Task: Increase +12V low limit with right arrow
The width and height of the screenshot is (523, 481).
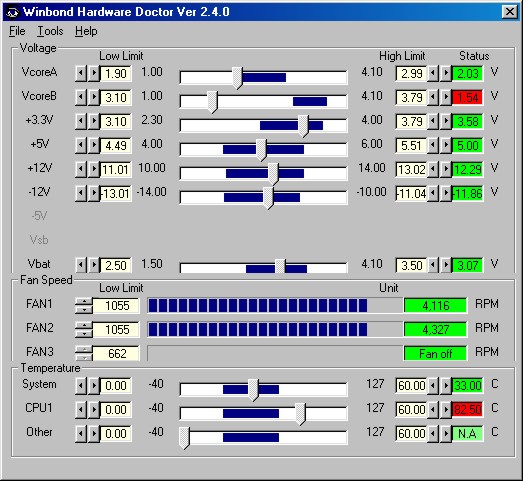Action: [x=94, y=169]
